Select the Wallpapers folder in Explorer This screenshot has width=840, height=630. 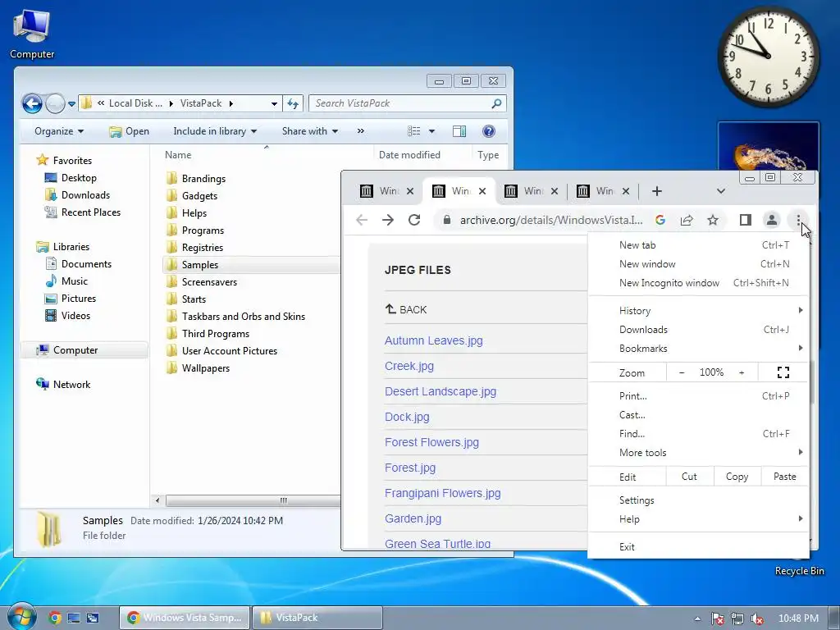click(x=206, y=368)
